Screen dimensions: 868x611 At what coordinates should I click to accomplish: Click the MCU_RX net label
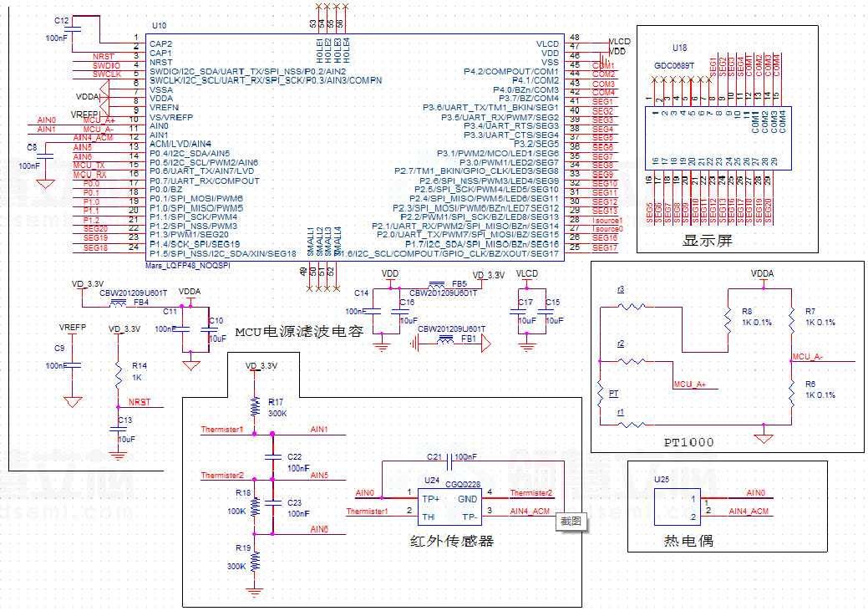pyautogui.click(x=89, y=175)
